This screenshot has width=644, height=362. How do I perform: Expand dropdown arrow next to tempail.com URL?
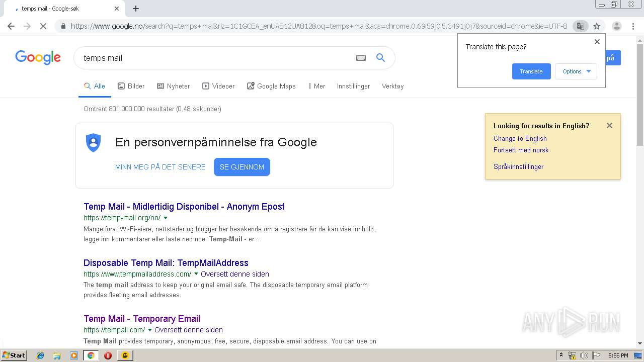[x=150, y=330]
